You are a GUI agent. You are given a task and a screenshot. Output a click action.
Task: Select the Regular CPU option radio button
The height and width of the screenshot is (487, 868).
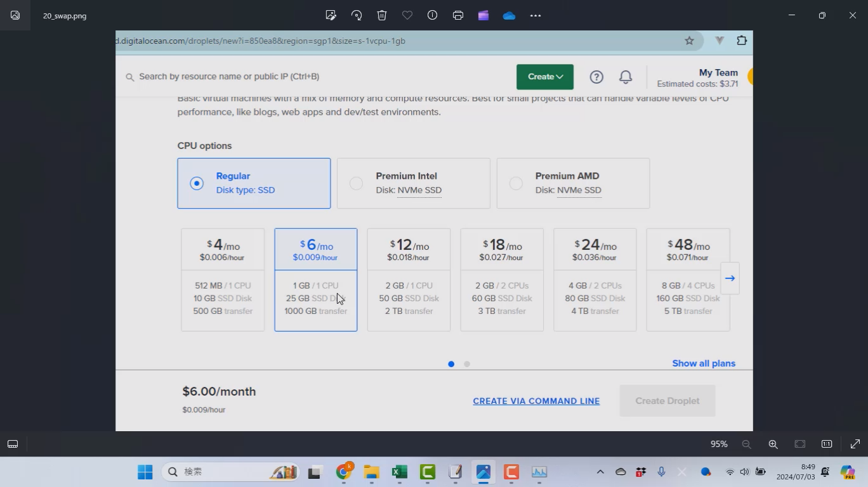(197, 183)
